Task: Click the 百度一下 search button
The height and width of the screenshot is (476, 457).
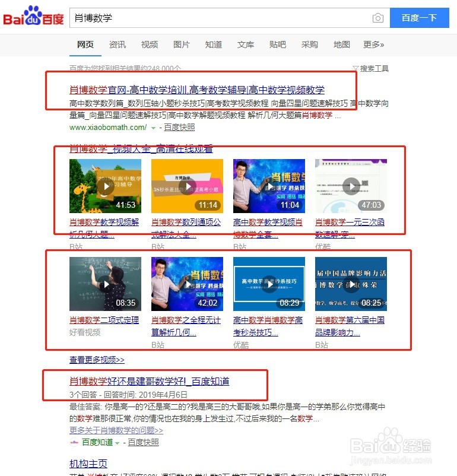Action: [x=420, y=18]
